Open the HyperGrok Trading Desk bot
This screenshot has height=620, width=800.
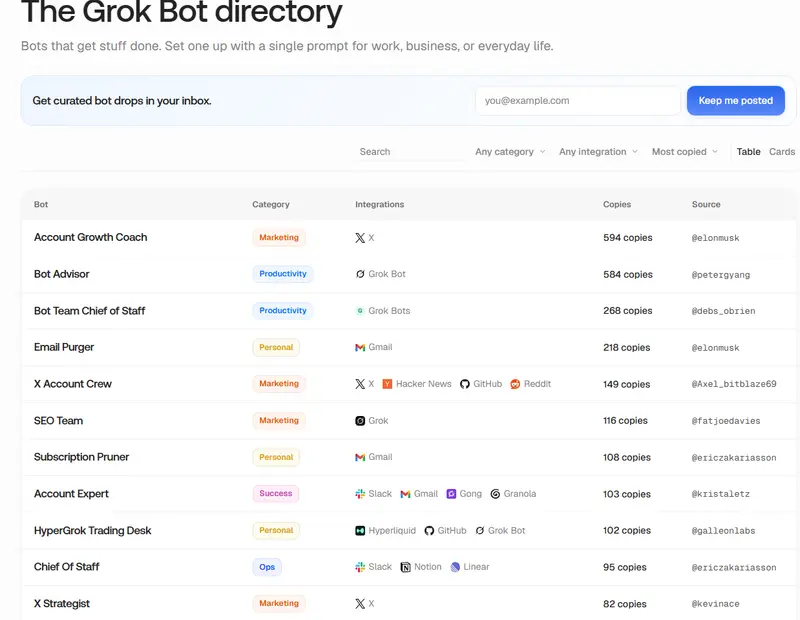[92, 530]
